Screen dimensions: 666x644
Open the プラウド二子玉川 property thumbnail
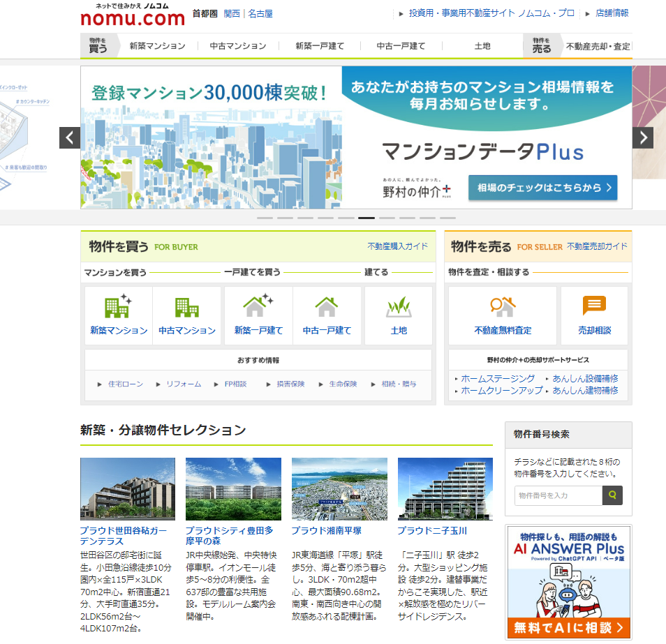[445, 488]
